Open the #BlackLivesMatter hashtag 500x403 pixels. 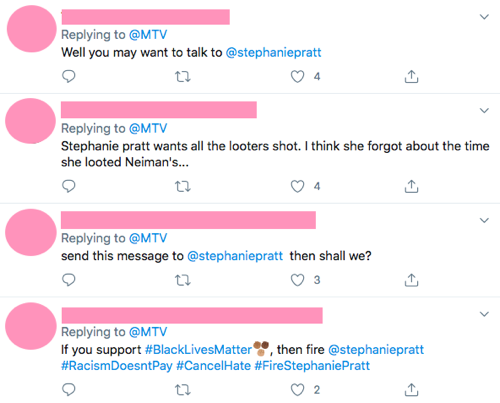coord(198,350)
